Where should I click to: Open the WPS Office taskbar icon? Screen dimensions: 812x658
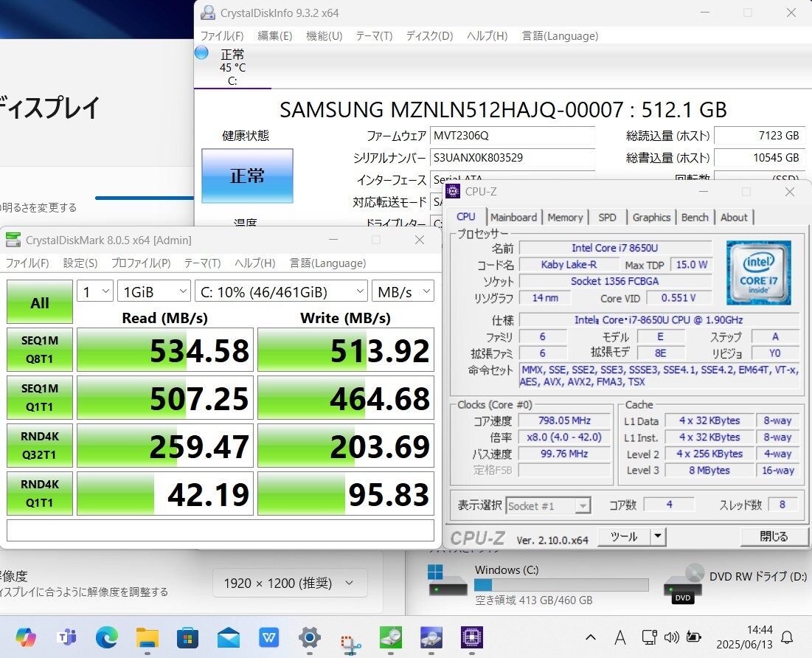point(268,637)
